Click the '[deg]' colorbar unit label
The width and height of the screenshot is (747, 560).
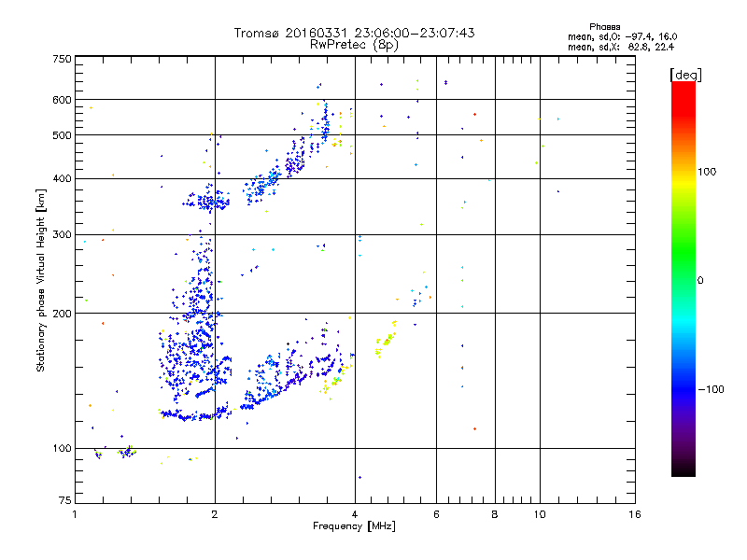click(685, 75)
